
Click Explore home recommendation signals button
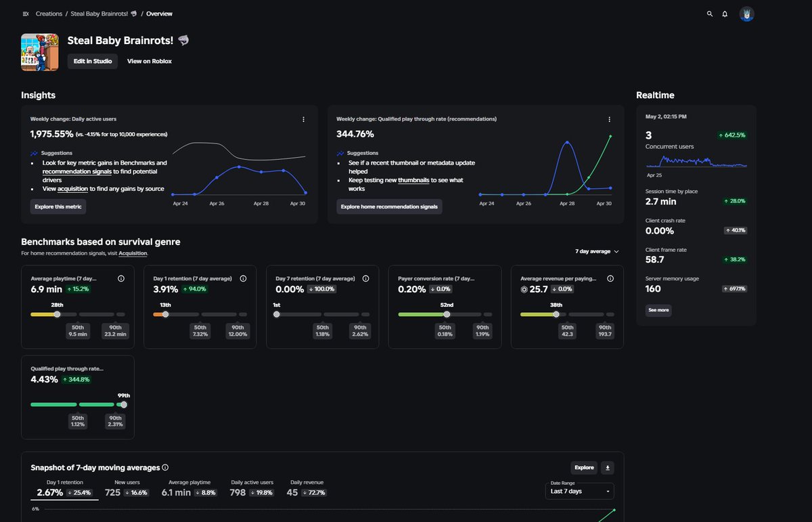pos(389,206)
